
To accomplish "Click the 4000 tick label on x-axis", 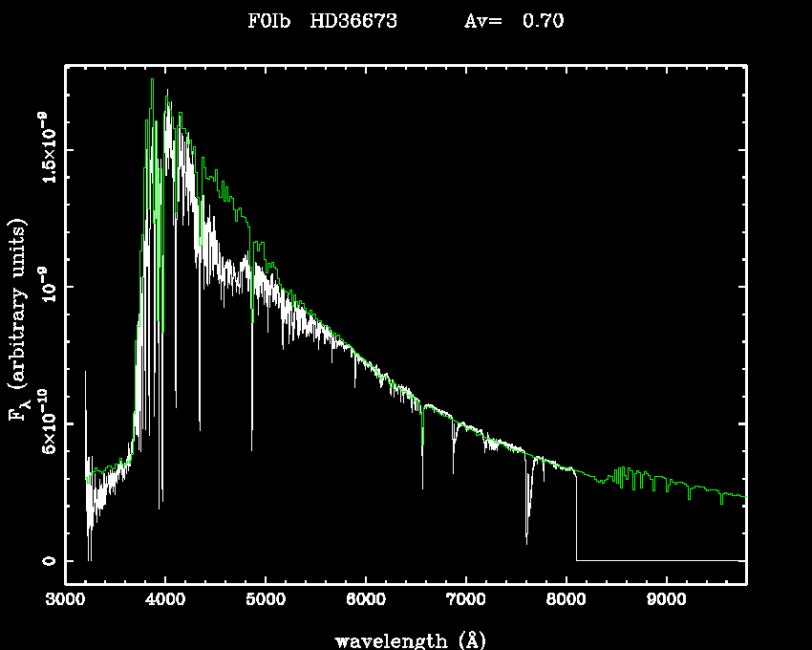I will tap(165, 600).
